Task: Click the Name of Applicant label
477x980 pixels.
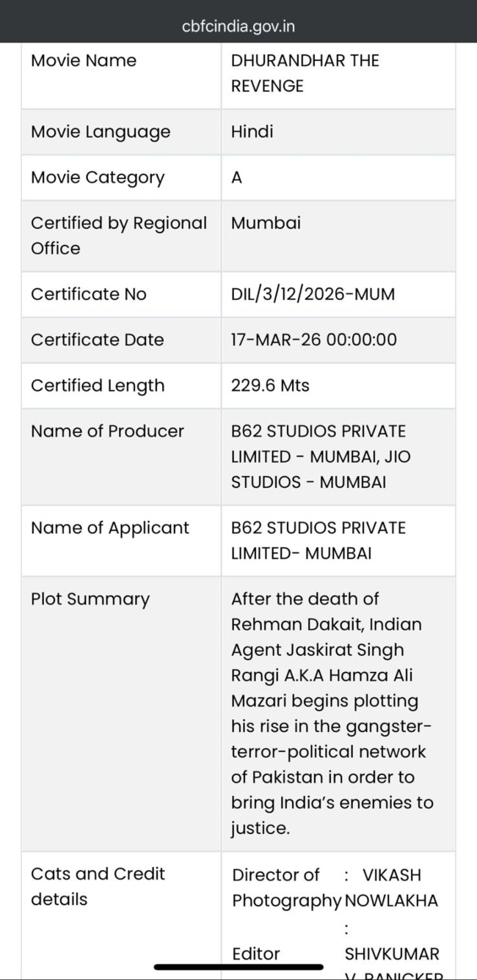Action: pyautogui.click(x=110, y=527)
